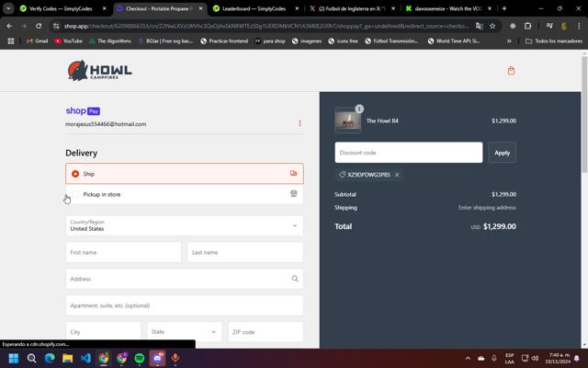Click the ZIP code field
This screenshot has height=368, width=588.
pos(266,331)
